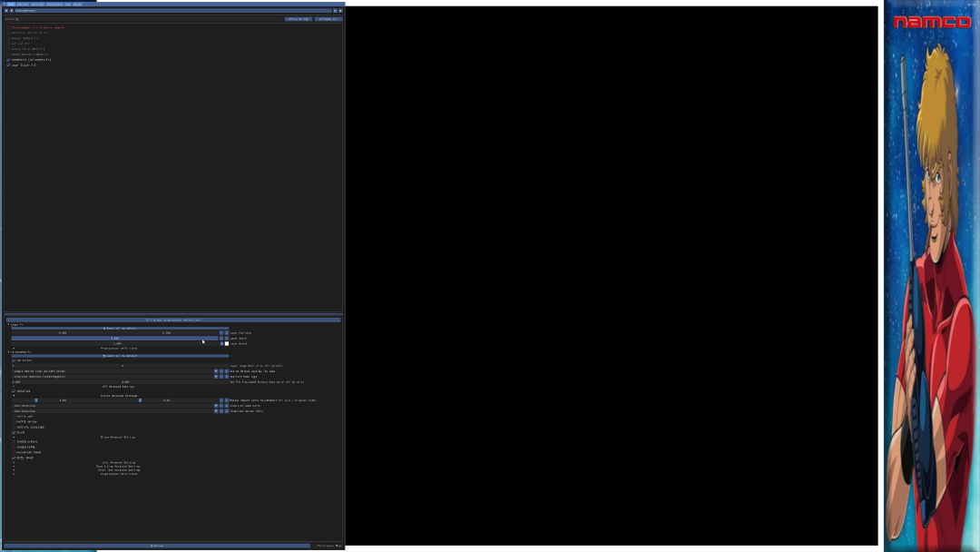Open the Layer Blend color swatch
Image resolution: width=980 pixels, height=552 pixels.
[227, 343]
